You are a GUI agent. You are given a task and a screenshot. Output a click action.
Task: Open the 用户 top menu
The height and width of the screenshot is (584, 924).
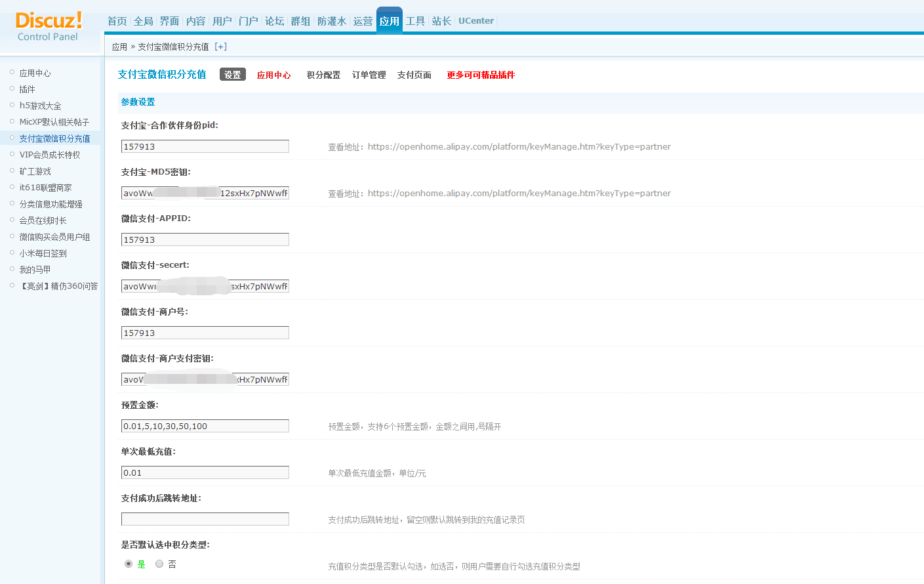222,21
